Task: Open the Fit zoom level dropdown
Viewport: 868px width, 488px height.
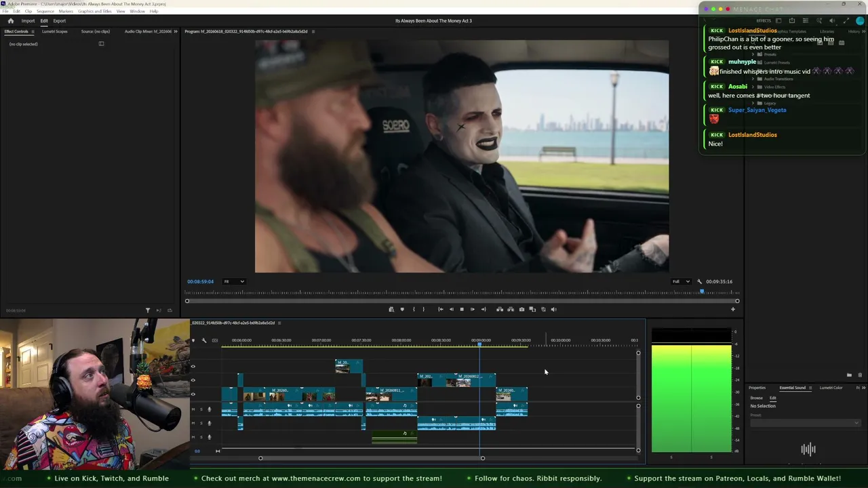Action: point(234,282)
